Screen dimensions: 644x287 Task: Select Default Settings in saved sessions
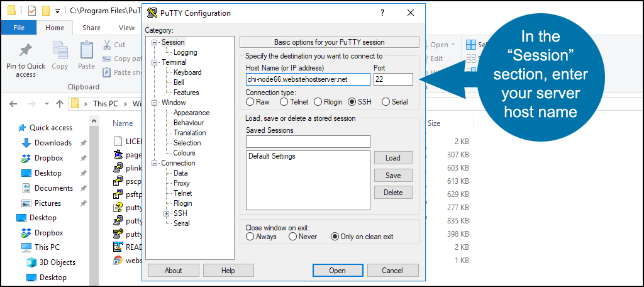point(272,156)
